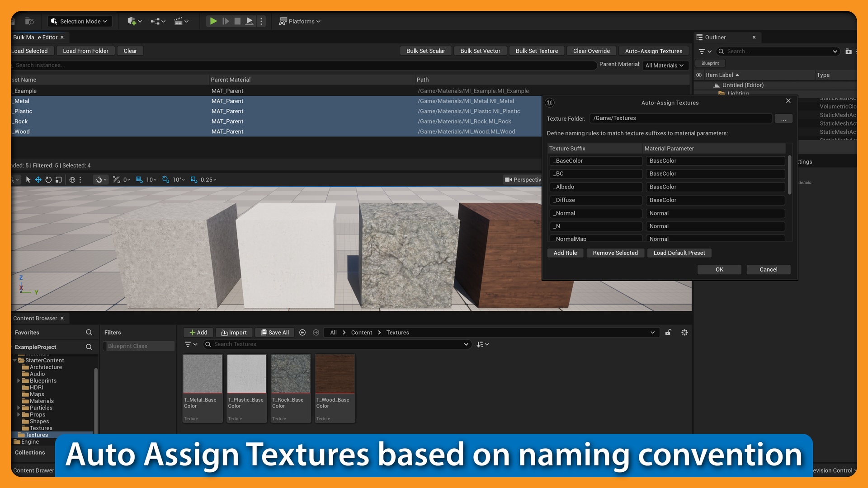
Task: Click the Content Browser Import button
Action: [234, 333]
